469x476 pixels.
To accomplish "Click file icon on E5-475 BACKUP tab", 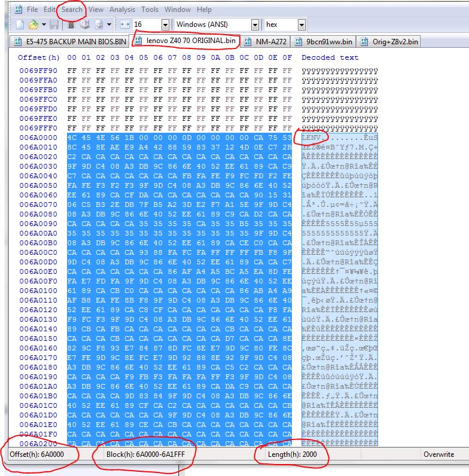I will coord(18,42).
